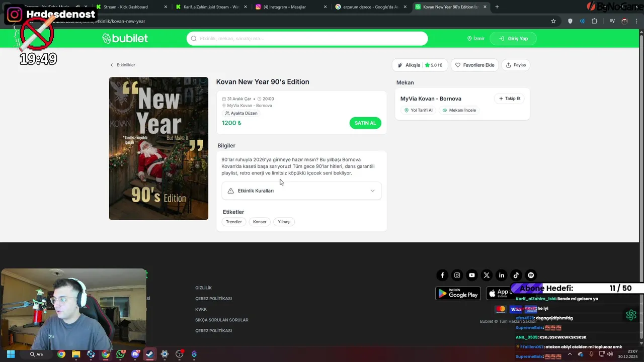Click Mekanı İncele venue button
Screen dimensions: 644x362
459,110
